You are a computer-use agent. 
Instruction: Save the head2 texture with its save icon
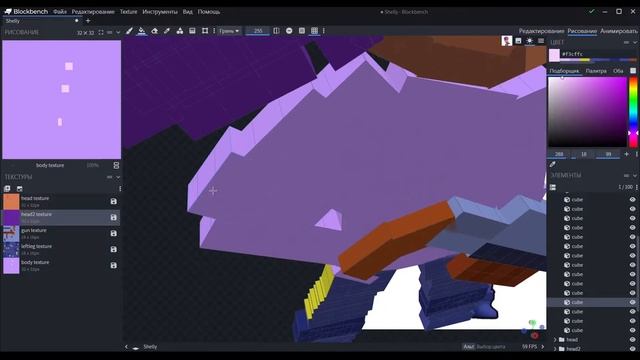[x=113, y=218]
